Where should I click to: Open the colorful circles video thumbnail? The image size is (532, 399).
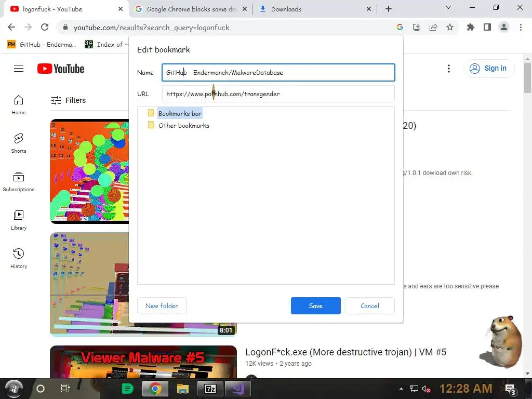pos(89,171)
